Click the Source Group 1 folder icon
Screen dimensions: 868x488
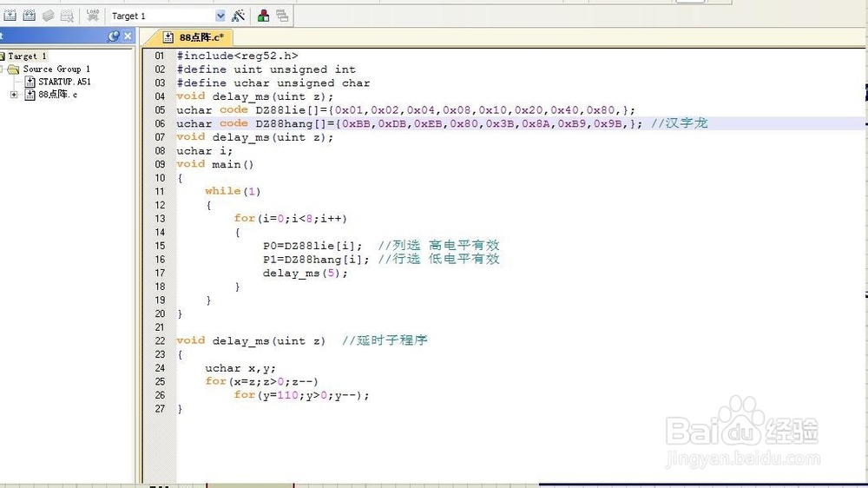13,69
